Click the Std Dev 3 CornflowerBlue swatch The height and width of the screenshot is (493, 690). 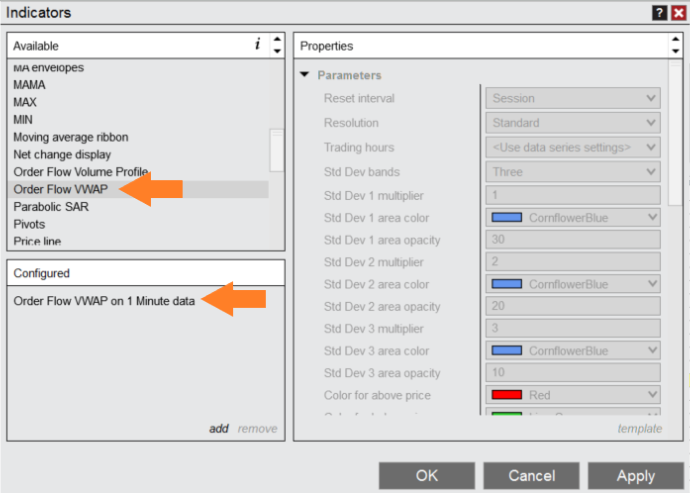click(x=506, y=350)
